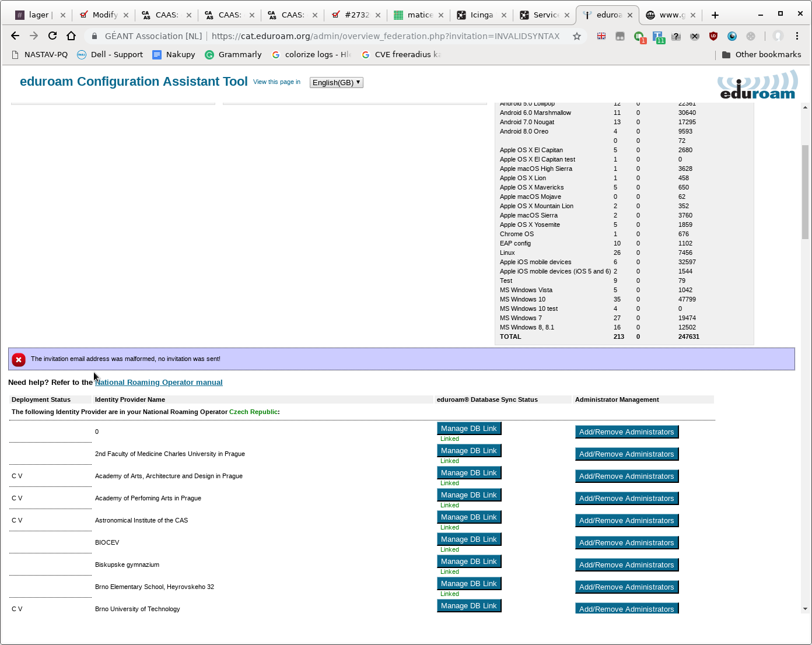Bookmark this page with the star icon
812x645 pixels.
[577, 36]
